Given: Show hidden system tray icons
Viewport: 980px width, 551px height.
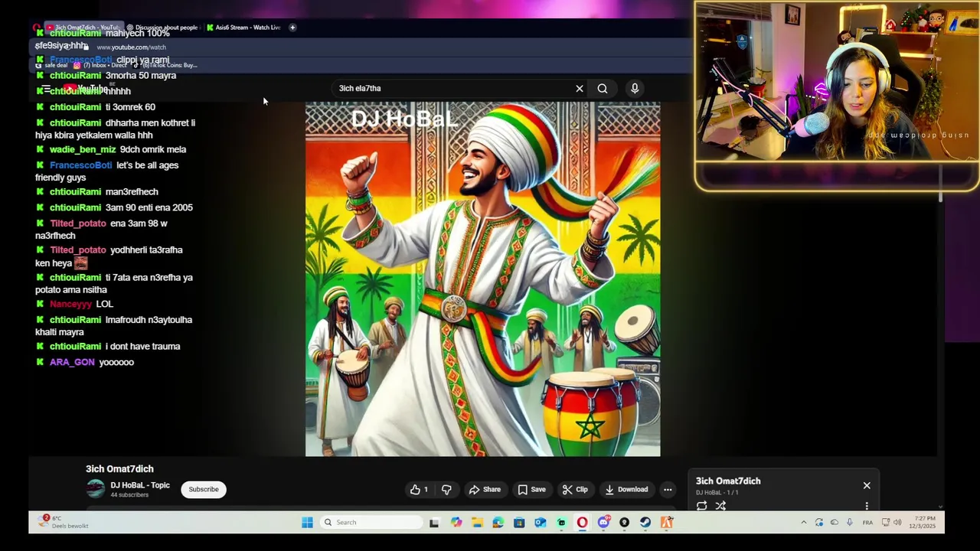Looking at the screenshot, I should 803,523.
